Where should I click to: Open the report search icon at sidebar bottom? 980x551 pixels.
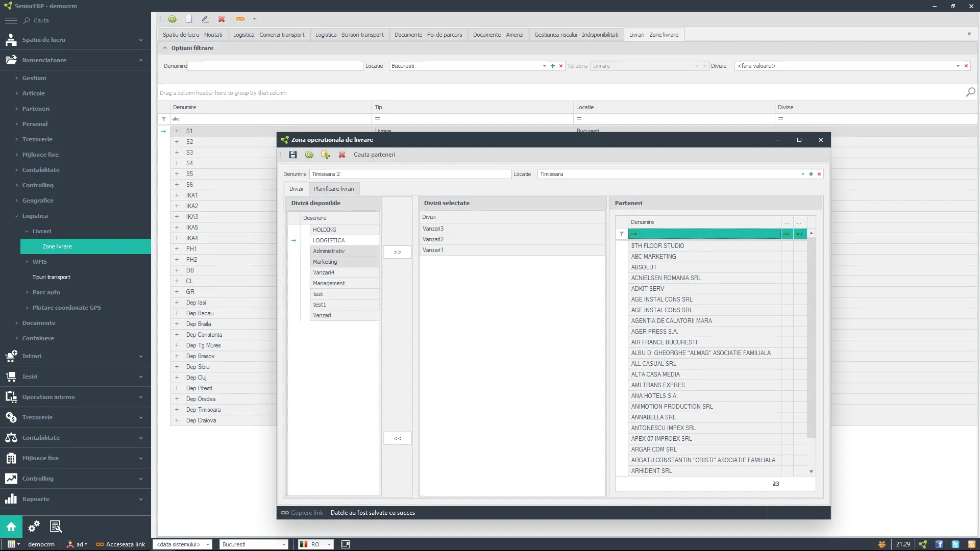coord(56,527)
